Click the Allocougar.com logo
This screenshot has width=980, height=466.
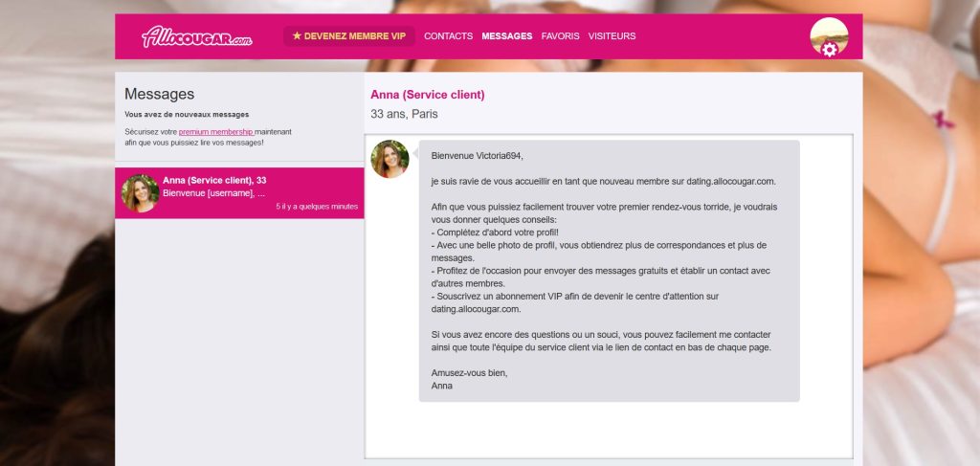pyautogui.click(x=197, y=36)
